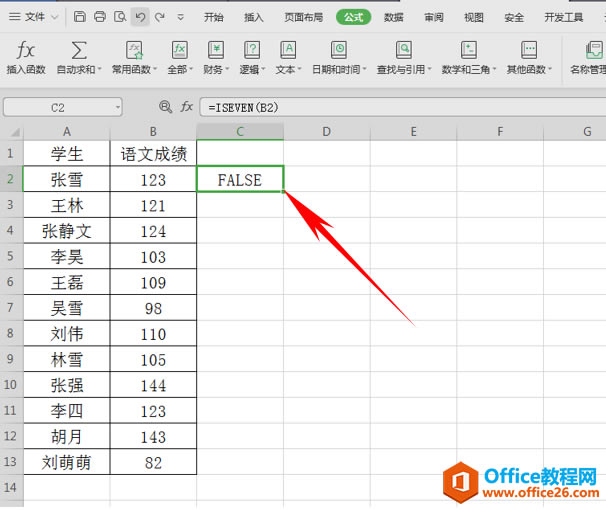Click the Save icon in quick toolbar

coord(80,17)
